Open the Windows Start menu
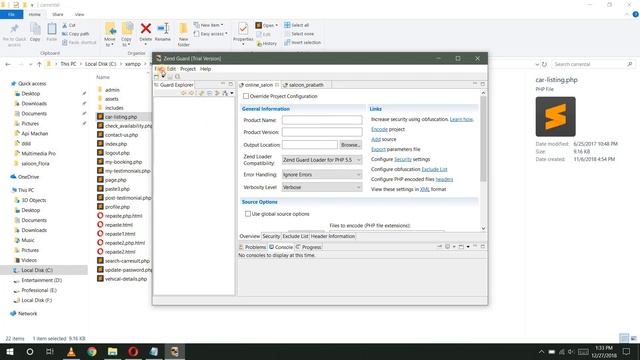Screen dimensions: 640x360 [x=10, y=351]
